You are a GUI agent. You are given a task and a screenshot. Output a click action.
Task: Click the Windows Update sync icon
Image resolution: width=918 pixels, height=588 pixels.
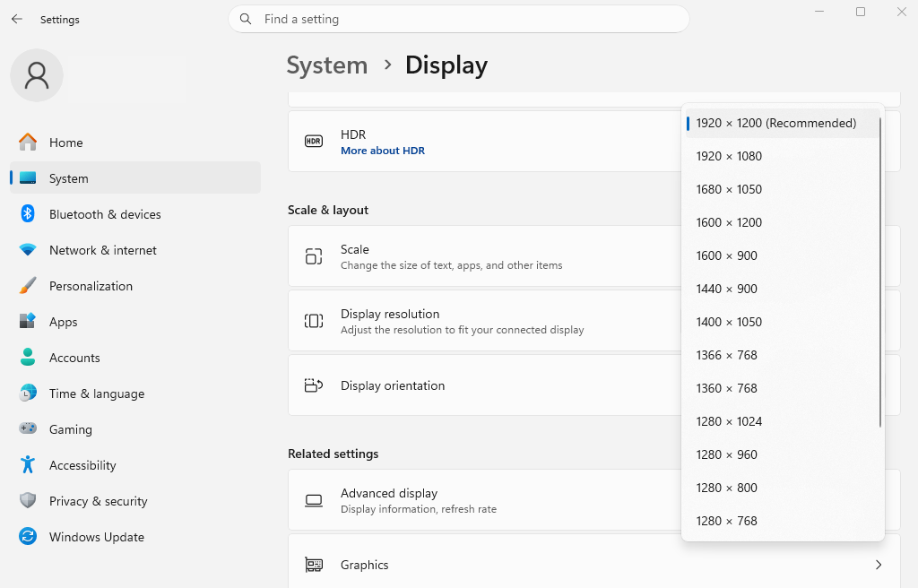[28, 537]
